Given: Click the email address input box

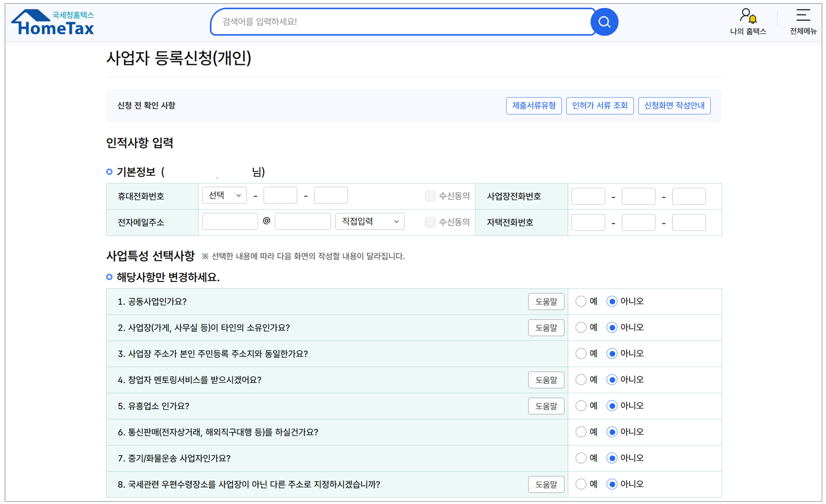Looking at the screenshot, I should point(230,221).
